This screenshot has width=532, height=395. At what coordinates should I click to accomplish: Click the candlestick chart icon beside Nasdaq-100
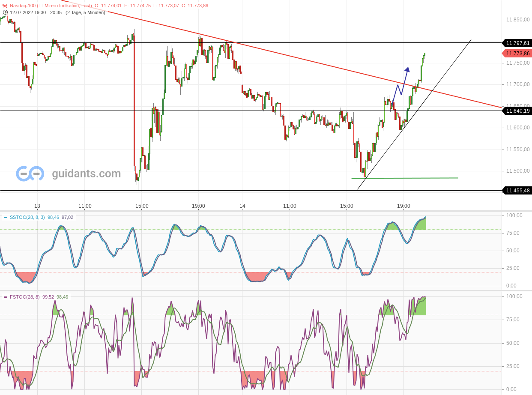click(x=4, y=6)
